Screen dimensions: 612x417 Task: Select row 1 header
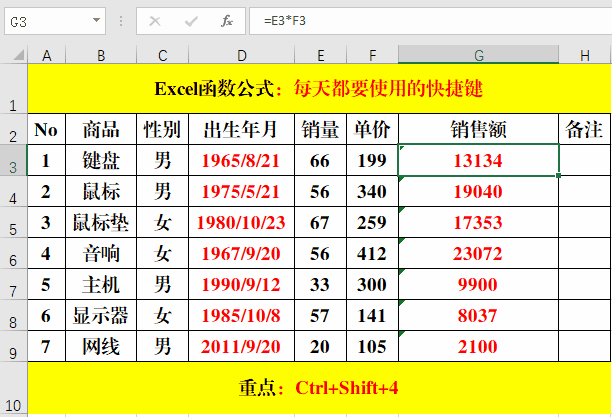click(x=13, y=89)
